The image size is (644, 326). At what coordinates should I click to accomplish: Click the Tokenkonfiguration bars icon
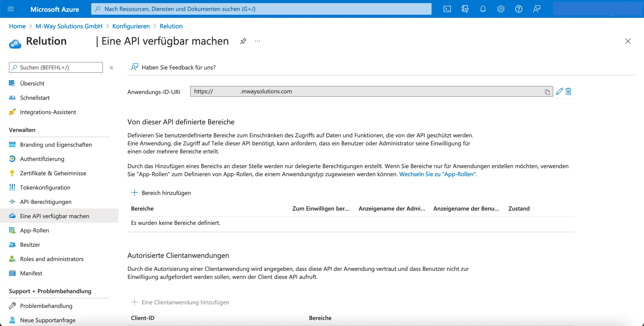coord(12,188)
